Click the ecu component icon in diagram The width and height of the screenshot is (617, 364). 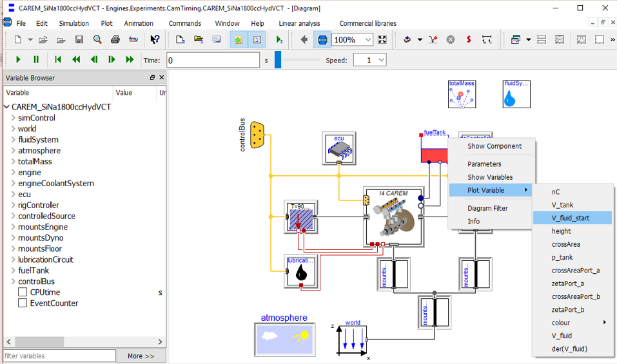tap(338, 148)
